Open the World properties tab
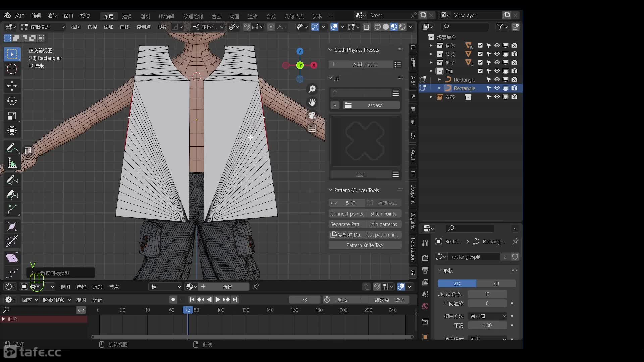The height and width of the screenshot is (362, 644). (425, 306)
